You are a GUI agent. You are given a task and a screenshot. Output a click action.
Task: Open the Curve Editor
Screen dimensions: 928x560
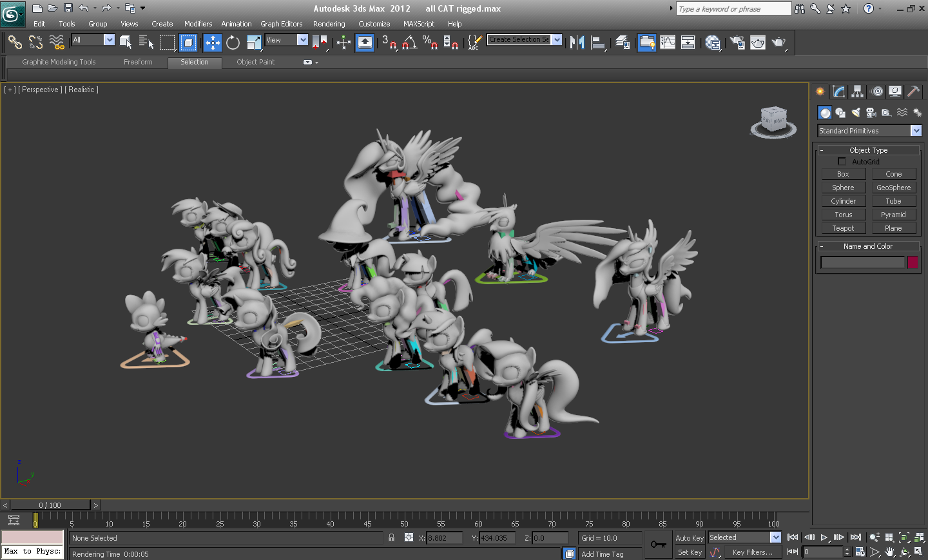[668, 43]
